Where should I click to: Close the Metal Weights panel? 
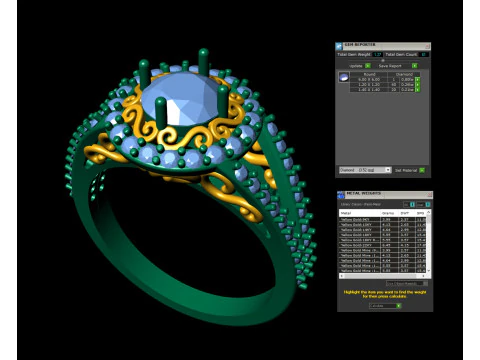pyautogui.click(x=430, y=195)
